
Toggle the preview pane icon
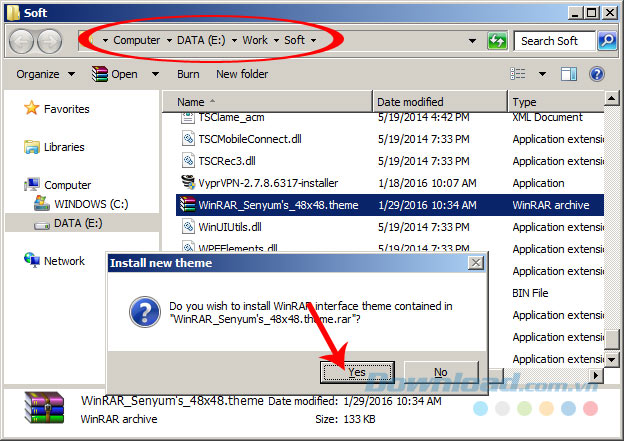click(569, 74)
